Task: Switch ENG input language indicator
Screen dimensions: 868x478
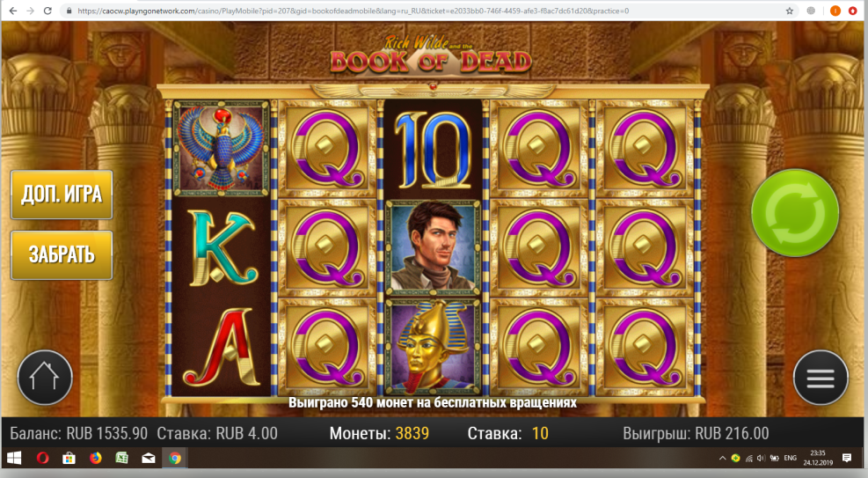Action: click(790, 458)
